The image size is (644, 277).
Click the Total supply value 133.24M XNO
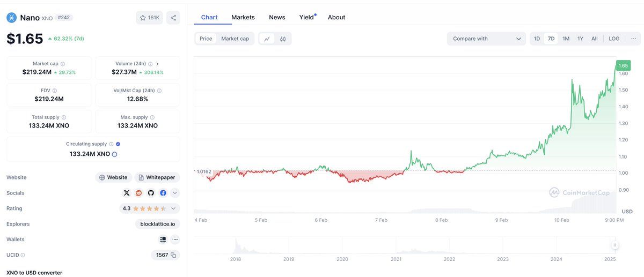click(x=49, y=125)
